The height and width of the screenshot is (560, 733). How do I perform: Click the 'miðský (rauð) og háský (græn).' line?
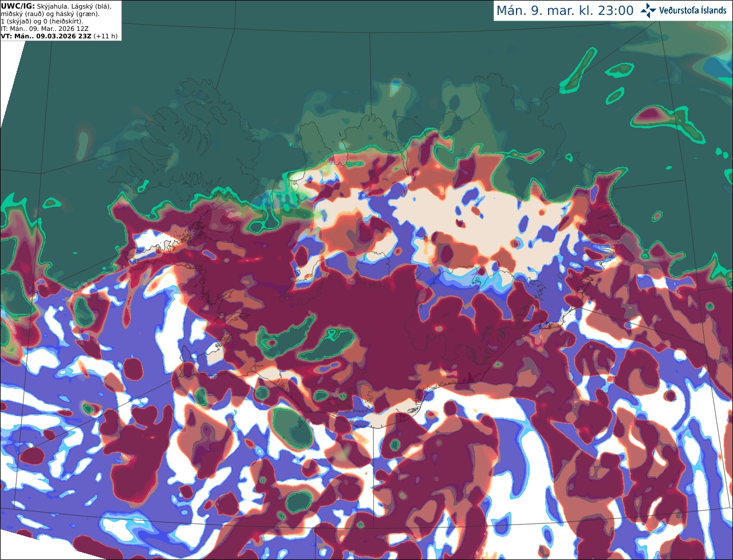pyautogui.click(x=50, y=14)
